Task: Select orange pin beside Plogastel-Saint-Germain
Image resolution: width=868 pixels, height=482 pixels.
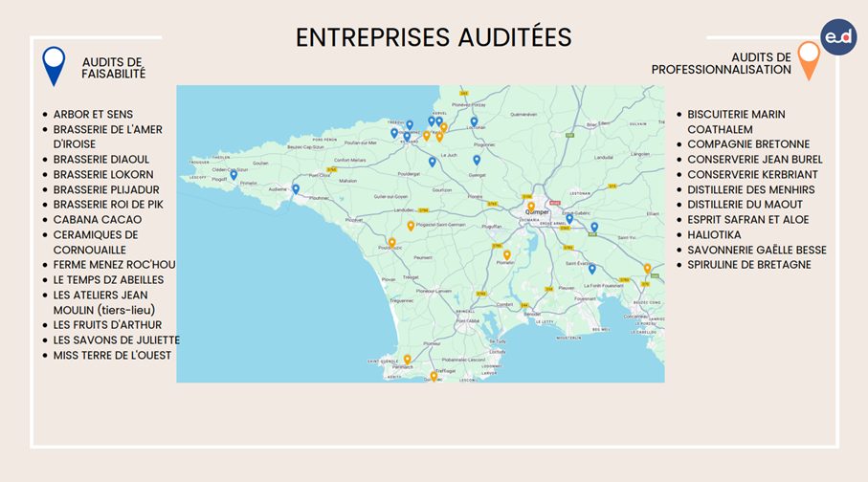Action: point(411,226)
